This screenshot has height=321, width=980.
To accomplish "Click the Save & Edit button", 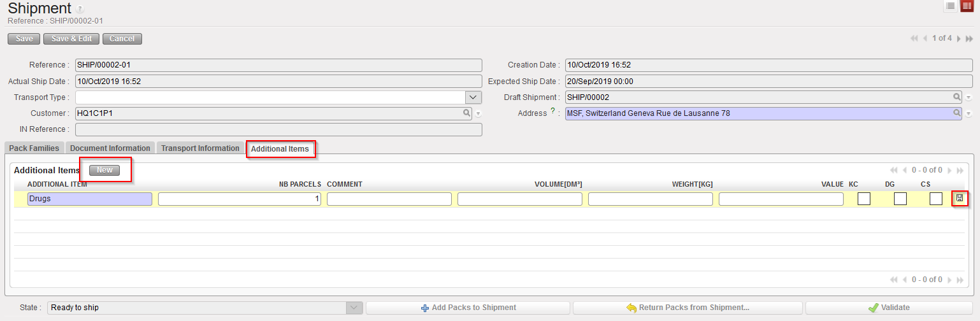I will pos(71,39).
